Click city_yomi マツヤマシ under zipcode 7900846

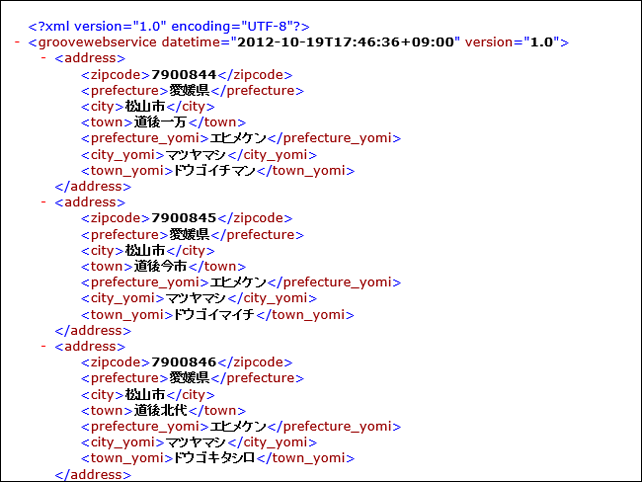click(196, 442)
